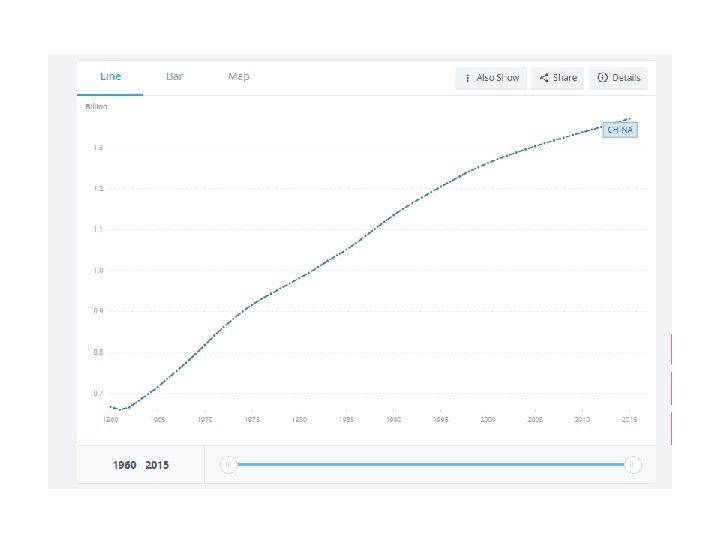
Task: Click the CHINA series label
Action: tap(621, 130)
